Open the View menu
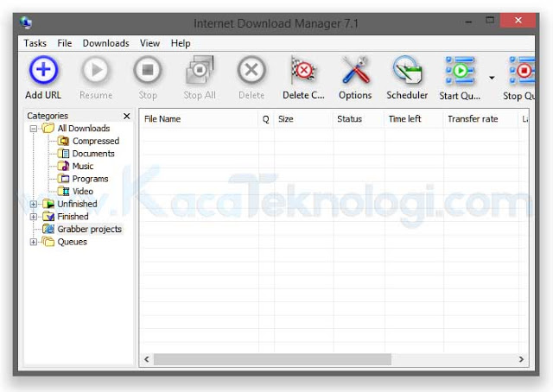Viewport: 553px width, 392px height. 149,43
